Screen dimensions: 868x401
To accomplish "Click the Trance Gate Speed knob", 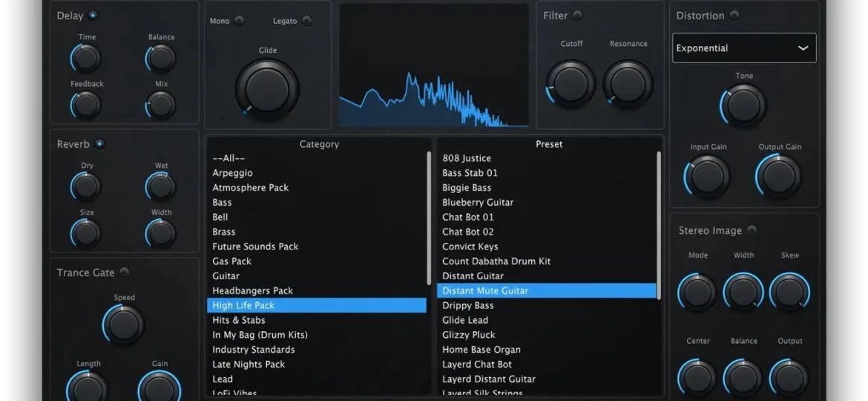I will click(x=123, y=325).
